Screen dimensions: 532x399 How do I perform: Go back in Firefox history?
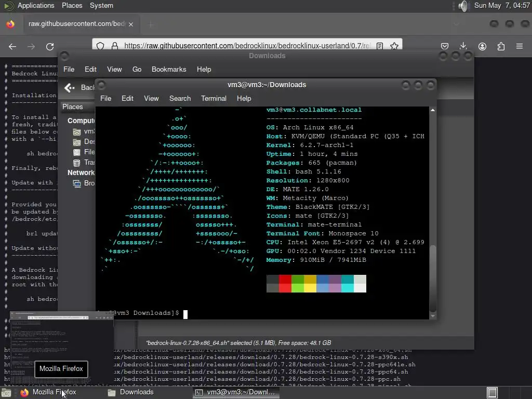coord(12,46)
